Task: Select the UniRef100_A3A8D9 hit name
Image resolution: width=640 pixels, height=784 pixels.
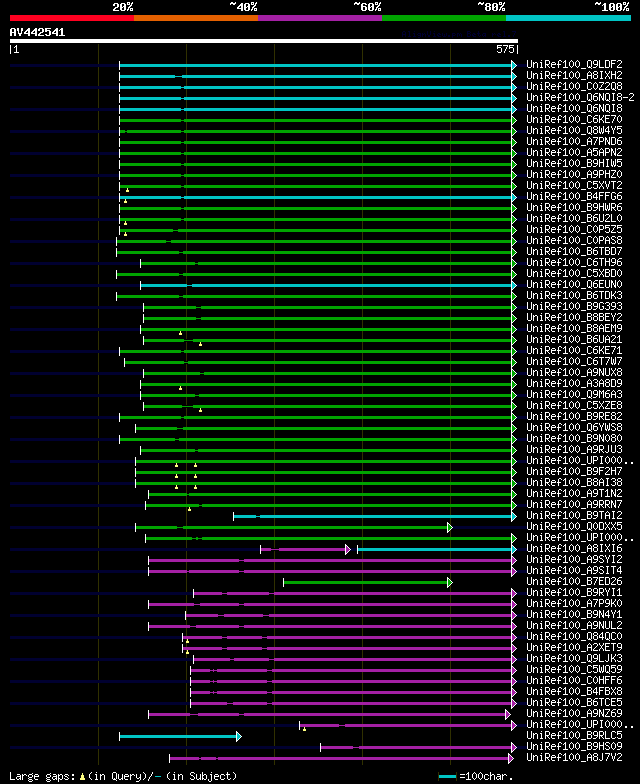Action: pyautogui.click(x=574, y=384)
